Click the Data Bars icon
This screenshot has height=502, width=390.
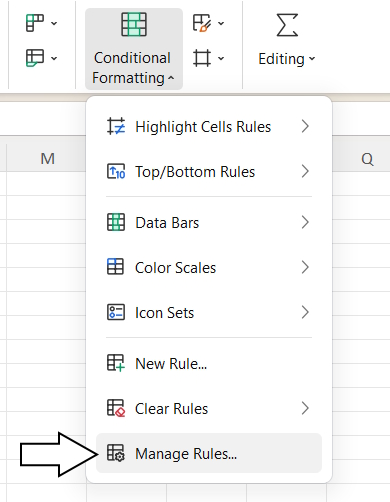tap(116, 222)
